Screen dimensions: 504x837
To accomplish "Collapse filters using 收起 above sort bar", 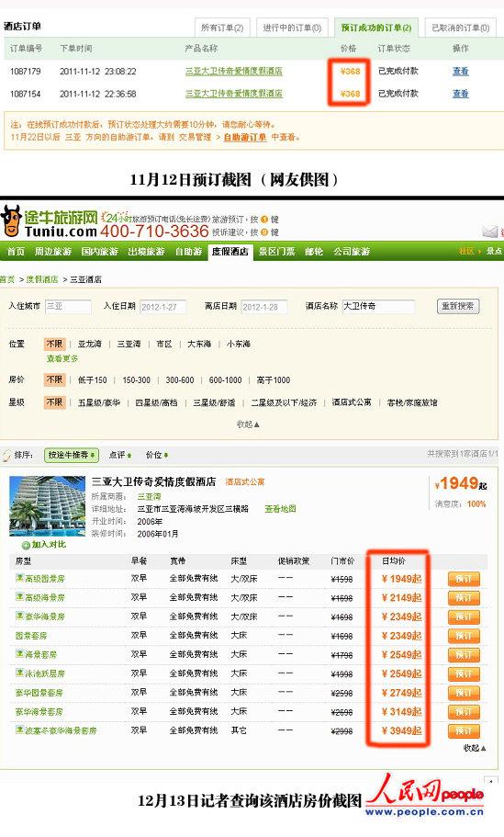I will [x=248, y=424].
